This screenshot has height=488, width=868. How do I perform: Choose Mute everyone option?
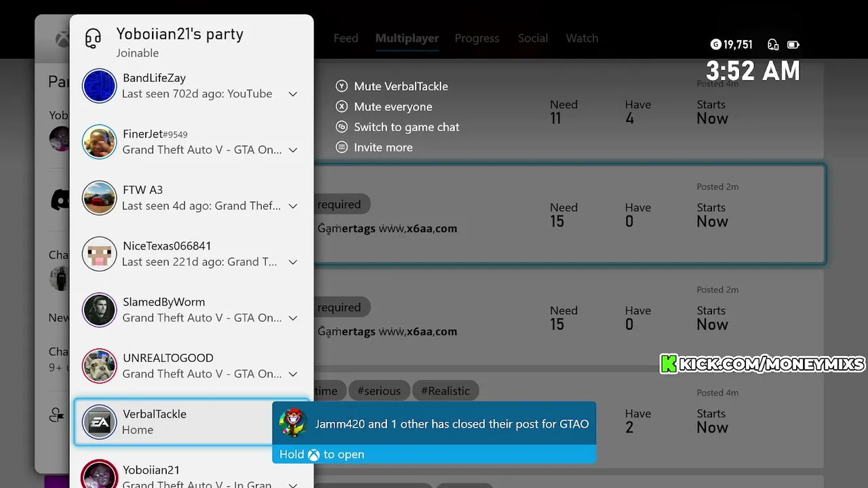pos(384,106)
